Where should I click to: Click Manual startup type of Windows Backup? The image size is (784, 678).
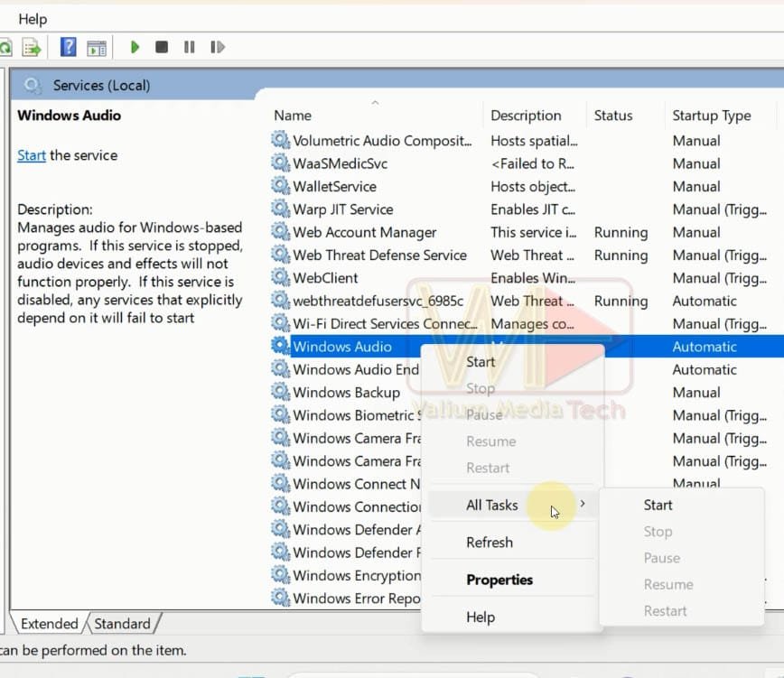click(696, 393)
